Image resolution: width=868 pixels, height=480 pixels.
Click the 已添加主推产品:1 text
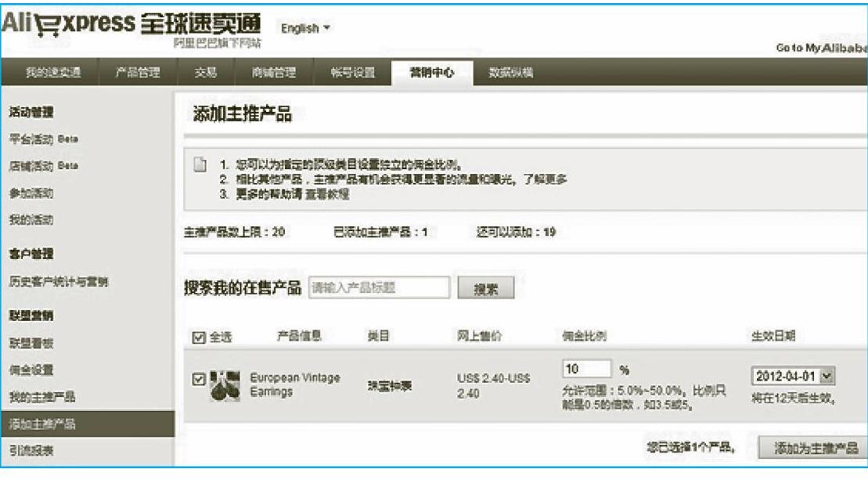click(x=380, y=232)
